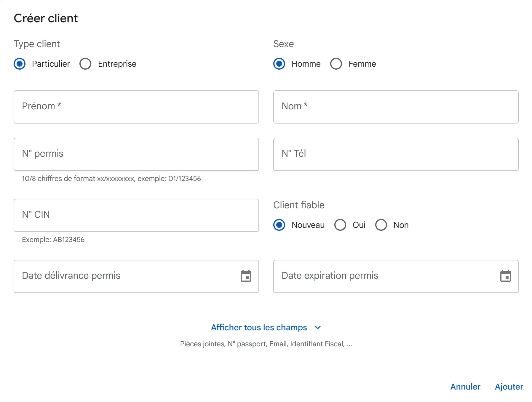
Task: Mark client fiable as Nouveau
Action: point(279,225)
